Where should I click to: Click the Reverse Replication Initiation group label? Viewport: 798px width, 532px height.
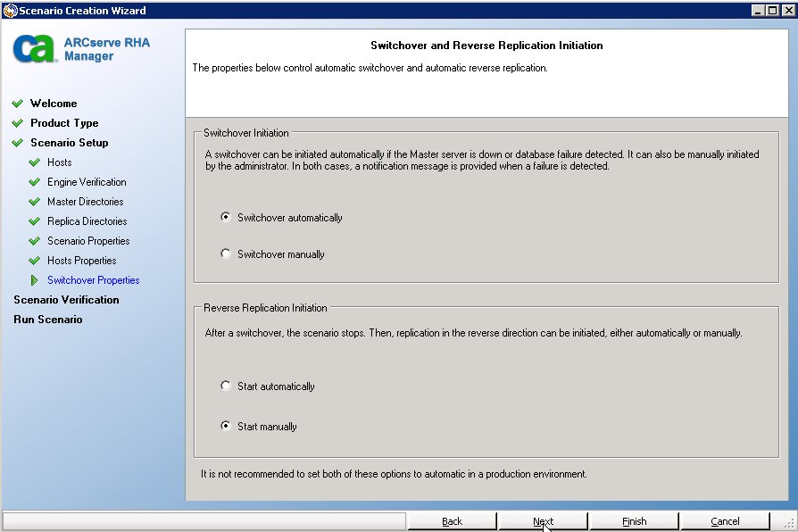(265, 308)
